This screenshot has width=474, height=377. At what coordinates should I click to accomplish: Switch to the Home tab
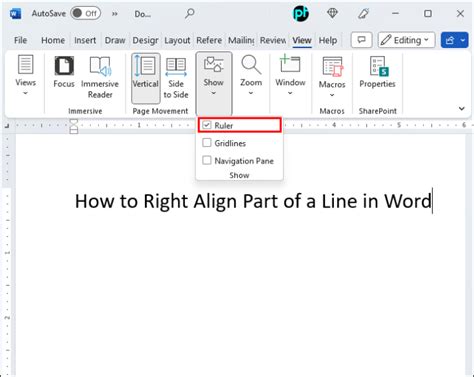pos(53,40)
